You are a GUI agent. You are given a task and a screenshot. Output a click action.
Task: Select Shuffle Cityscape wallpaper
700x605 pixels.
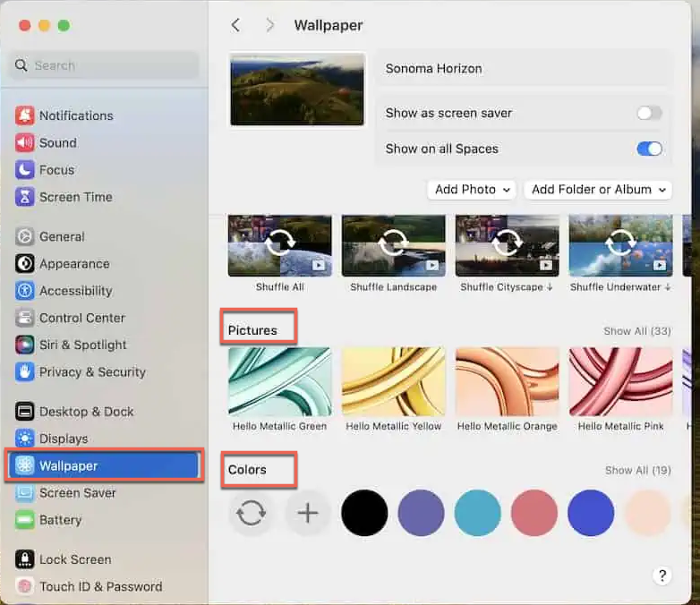click(508, 245)
